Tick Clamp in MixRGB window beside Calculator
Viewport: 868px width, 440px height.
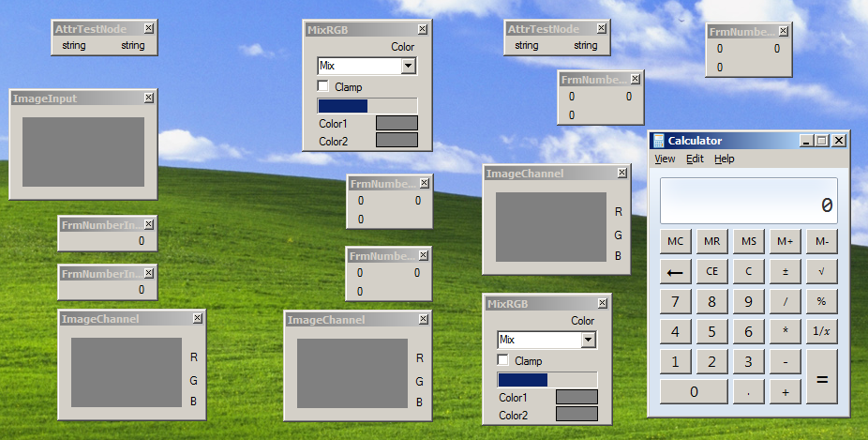502,360
